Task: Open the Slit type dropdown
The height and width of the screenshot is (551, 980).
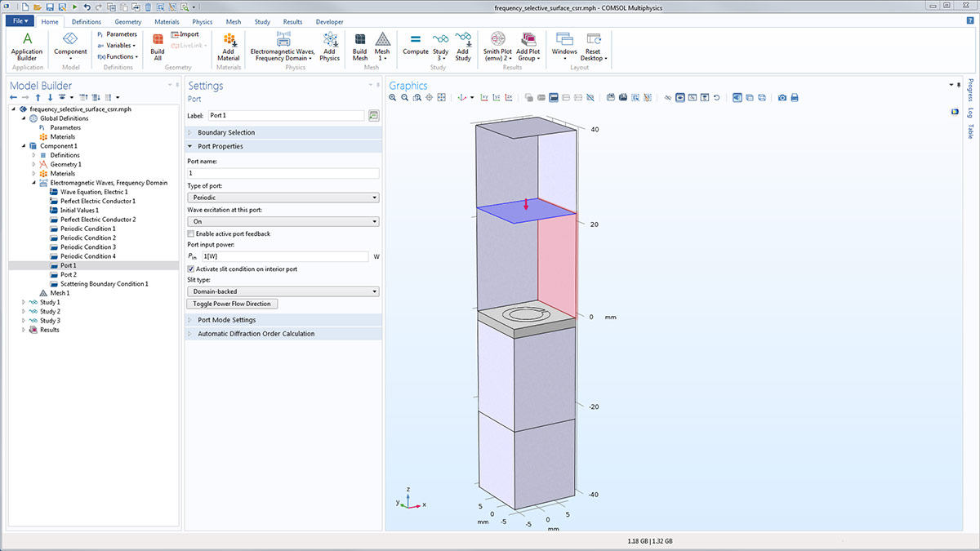Action: click(x=283, y=291)
